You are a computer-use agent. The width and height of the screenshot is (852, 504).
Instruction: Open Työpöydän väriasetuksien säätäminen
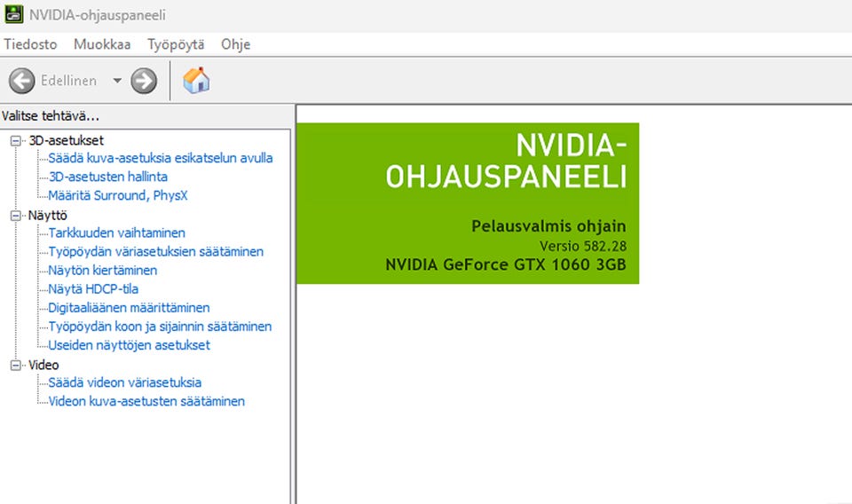pos(156,251)
